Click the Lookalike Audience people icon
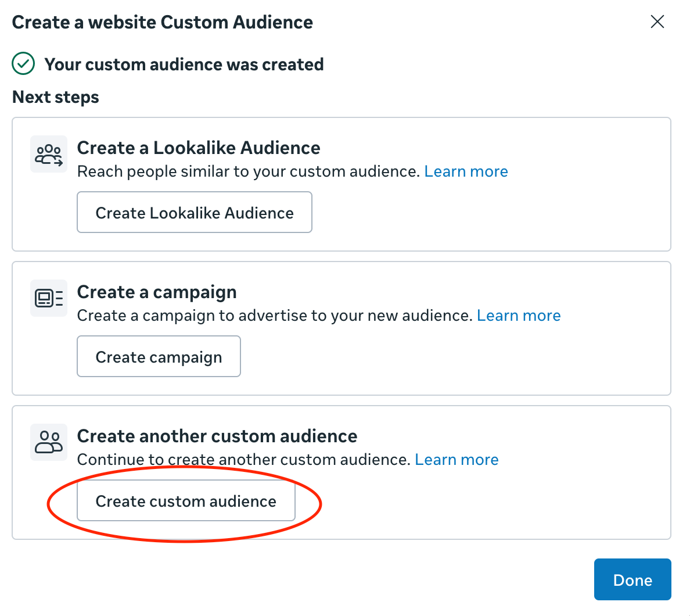Image resolution: width=690 pixels, height=616 pixels. (x=49, y=155)
